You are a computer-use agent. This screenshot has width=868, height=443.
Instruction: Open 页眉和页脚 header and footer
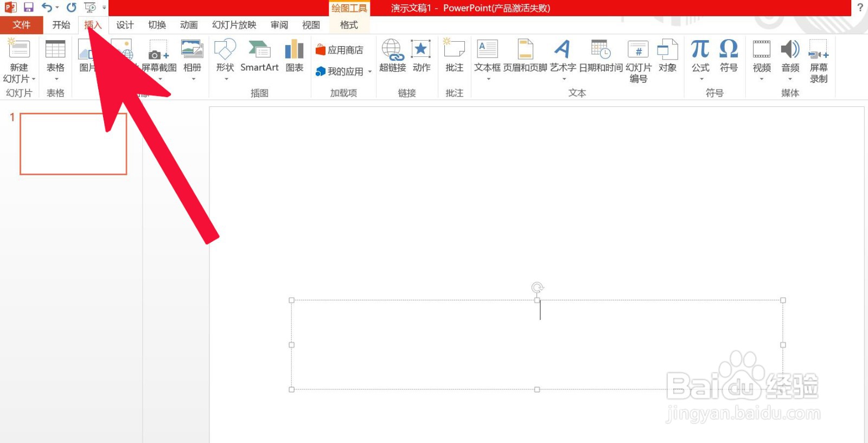(x=525, y=56)
